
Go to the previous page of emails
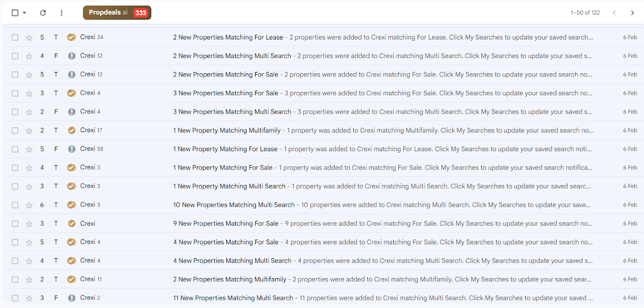coord(614,13)
